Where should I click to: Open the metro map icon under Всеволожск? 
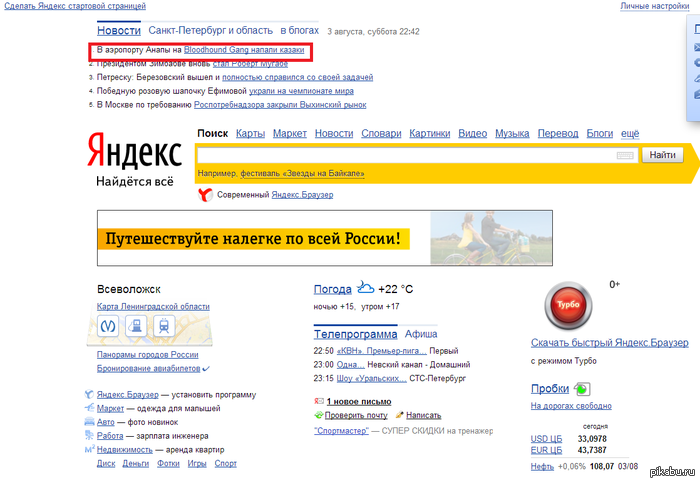pyautogui.click(x=108, y=326)
